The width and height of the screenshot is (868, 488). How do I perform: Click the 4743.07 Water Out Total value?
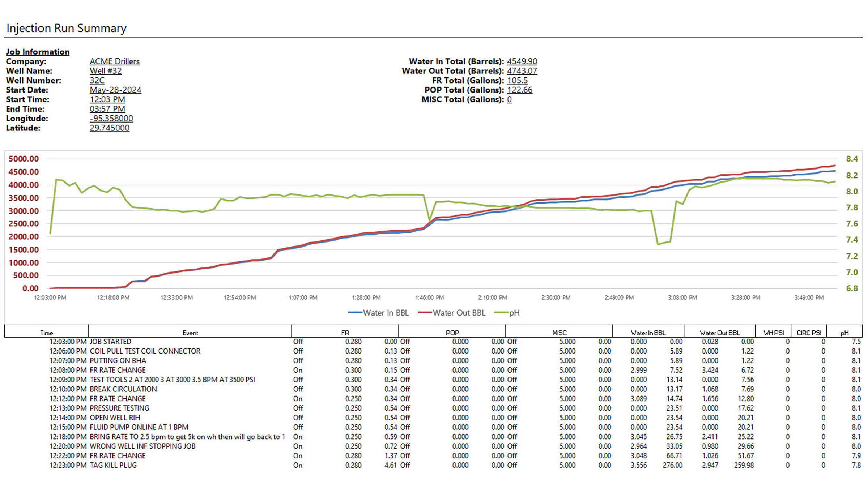pyautogui.click(x=522, y=71)
